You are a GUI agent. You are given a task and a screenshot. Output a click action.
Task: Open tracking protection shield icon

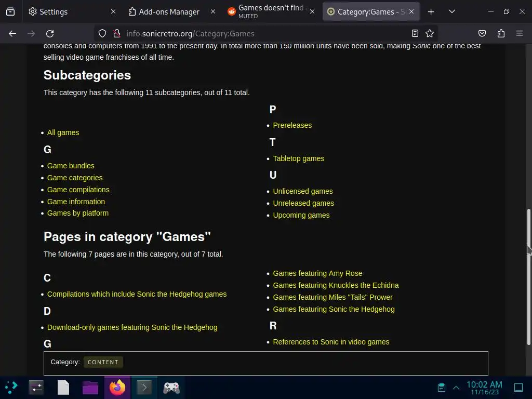tap(102, 33)
